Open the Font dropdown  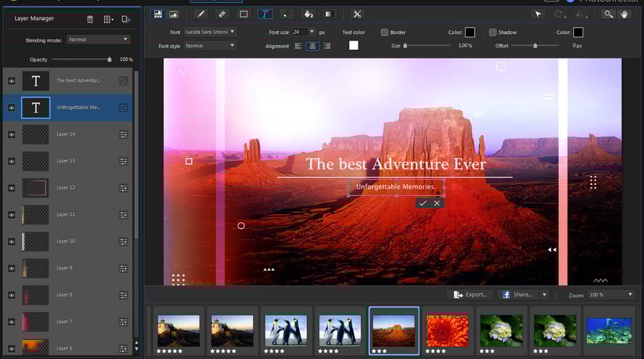[210, 32]
